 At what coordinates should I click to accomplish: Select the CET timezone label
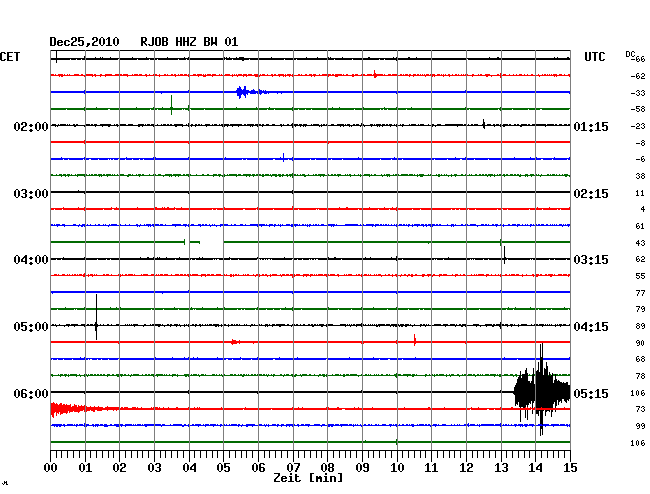[10, 57]
